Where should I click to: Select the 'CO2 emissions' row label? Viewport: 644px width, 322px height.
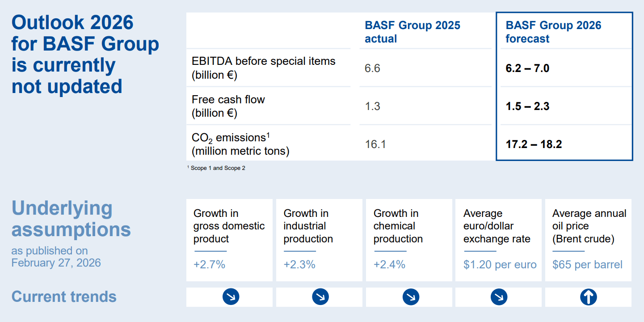(x=240, y=144)
